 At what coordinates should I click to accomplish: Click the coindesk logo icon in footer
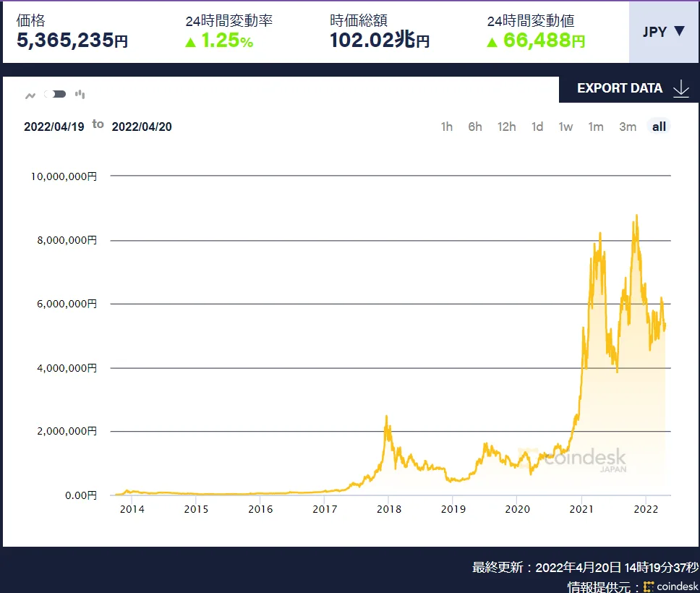point(649,586)
